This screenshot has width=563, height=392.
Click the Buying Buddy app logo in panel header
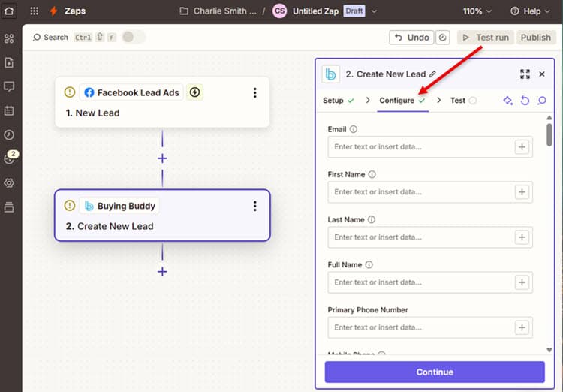330,74
